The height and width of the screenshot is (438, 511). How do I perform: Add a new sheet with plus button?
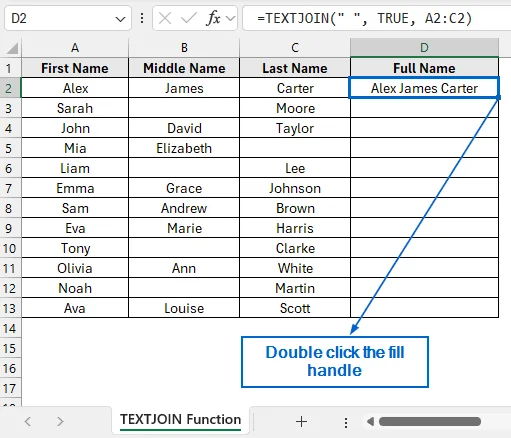[x=301, y=421]
